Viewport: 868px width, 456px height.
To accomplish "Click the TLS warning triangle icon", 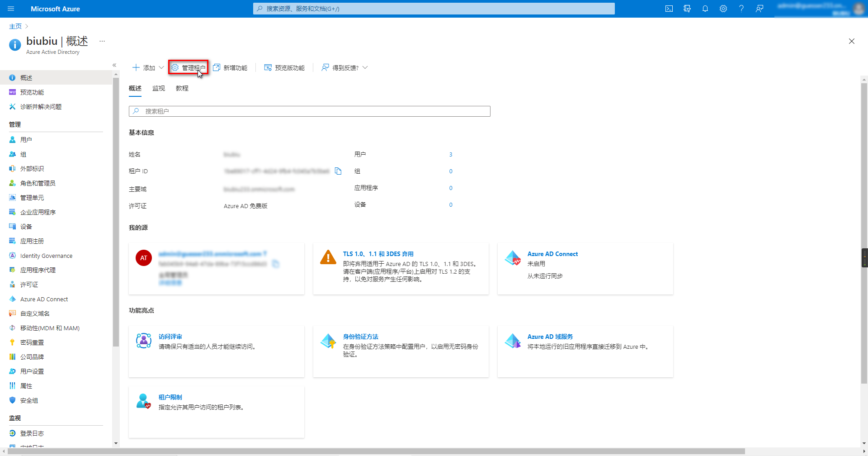I will pyautogui.click(x=328, y=257).
